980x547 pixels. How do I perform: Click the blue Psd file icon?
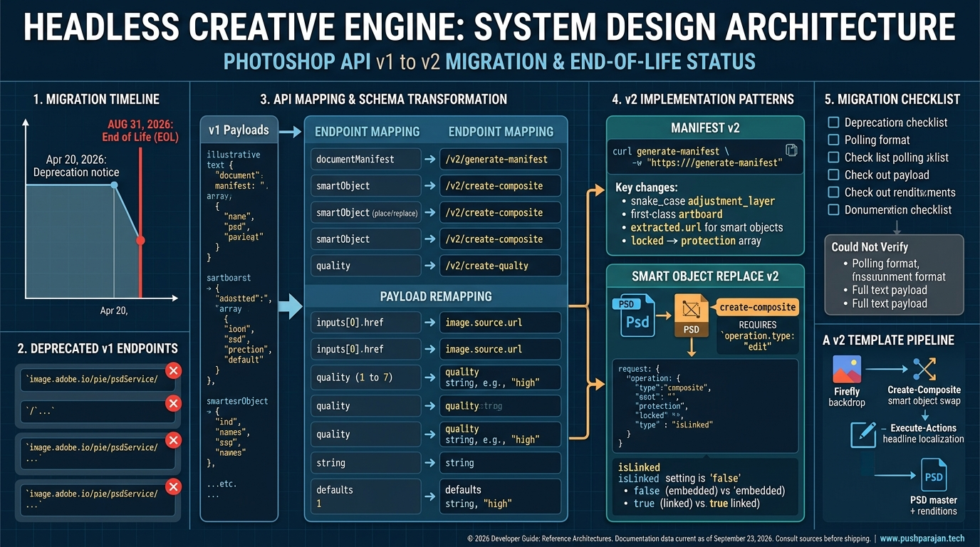point(632,316)
